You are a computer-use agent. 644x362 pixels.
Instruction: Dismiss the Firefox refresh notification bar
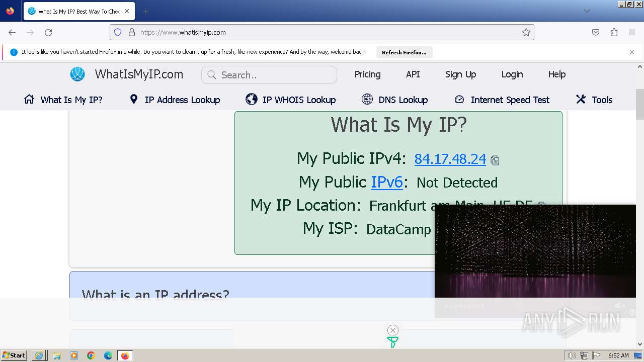632,52
